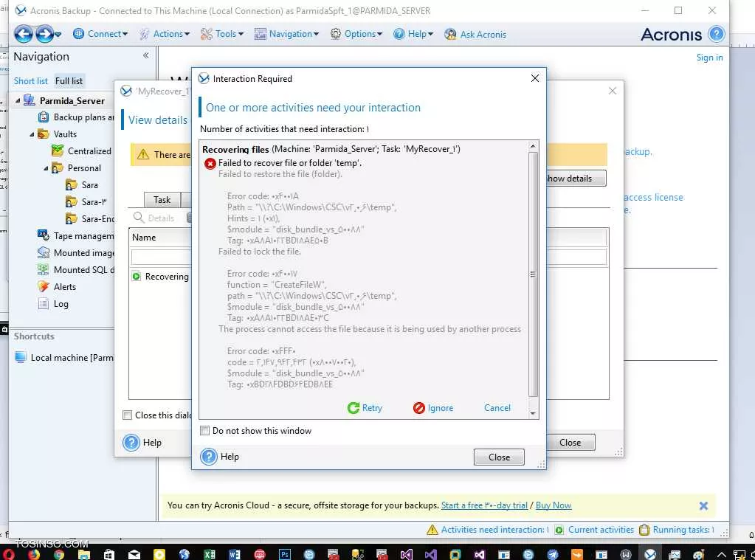Click Help icon in MyRecover dialog
This screenshot has width=755, height=560.
(x=131, y=442)
